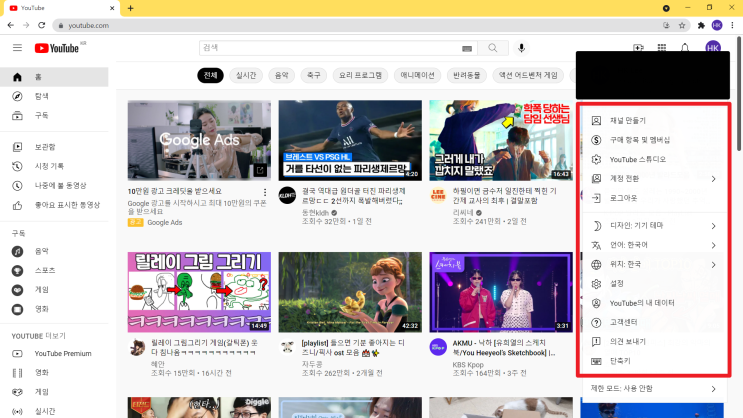743x418 pixels.
Task: Click the search magnifier button
Action: 493,48
